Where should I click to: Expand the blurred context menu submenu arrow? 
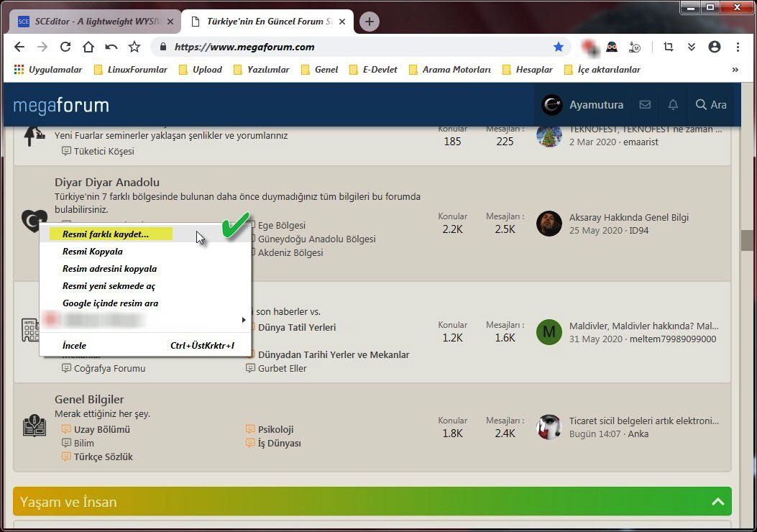[x=244, y=320]
